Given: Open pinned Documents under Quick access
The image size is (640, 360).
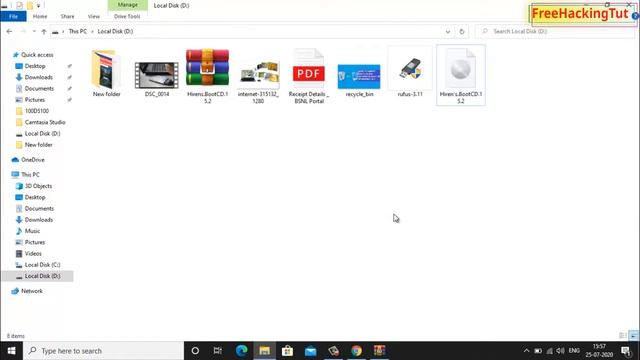Looking at the screenshot, I should click(39, 89).
